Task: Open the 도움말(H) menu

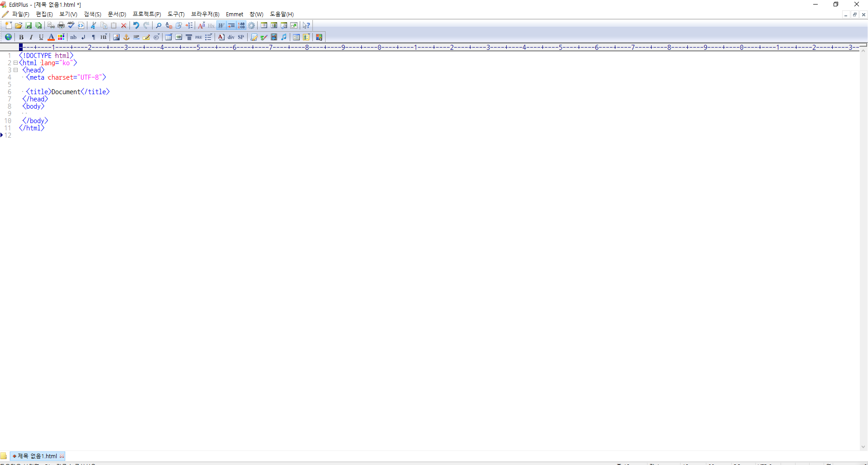Action: (282, 14)
